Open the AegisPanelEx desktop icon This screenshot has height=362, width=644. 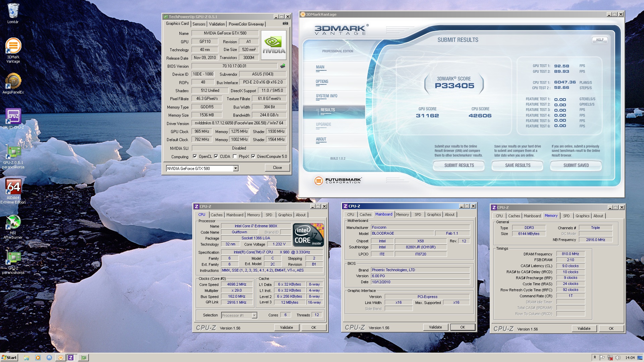13,84
